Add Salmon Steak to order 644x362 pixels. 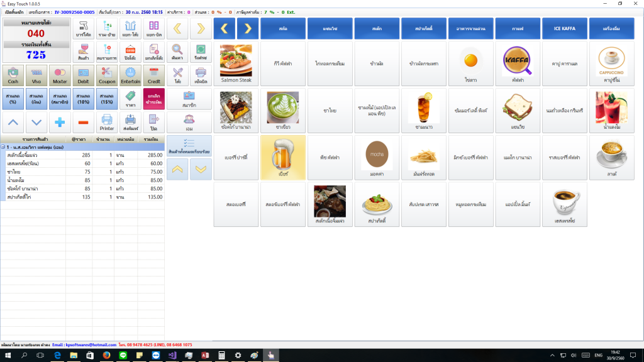coord(236,63)
